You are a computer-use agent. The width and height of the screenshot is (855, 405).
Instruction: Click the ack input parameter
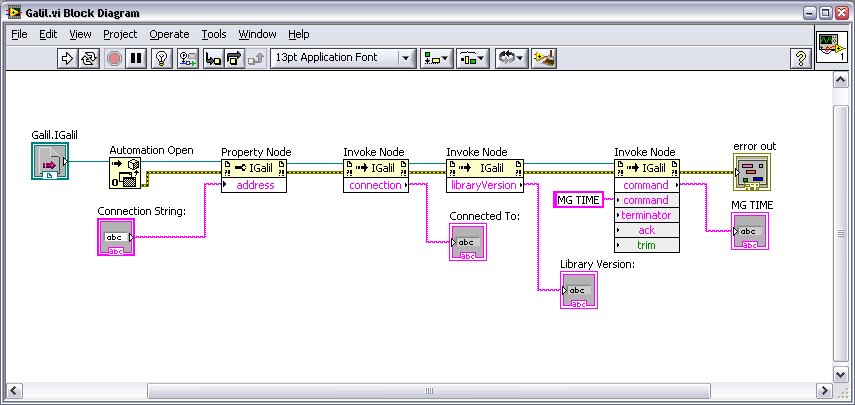point(647,230)
